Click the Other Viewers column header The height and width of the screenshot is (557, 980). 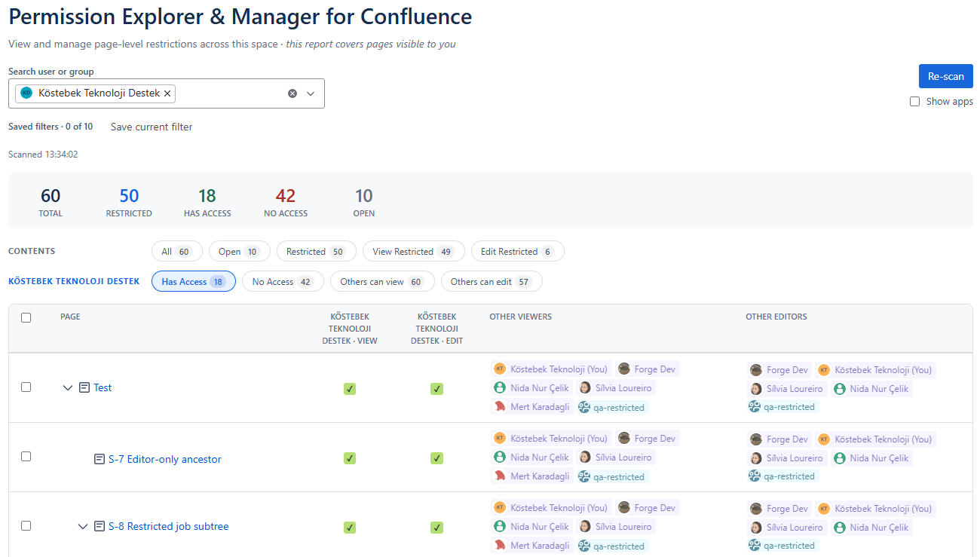(520, 317)
